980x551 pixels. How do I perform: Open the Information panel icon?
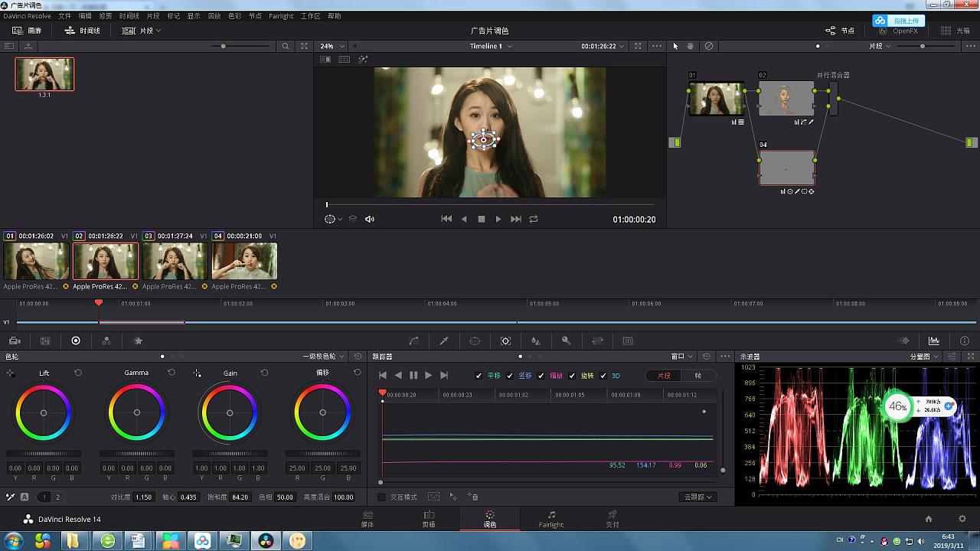[964, 341]
